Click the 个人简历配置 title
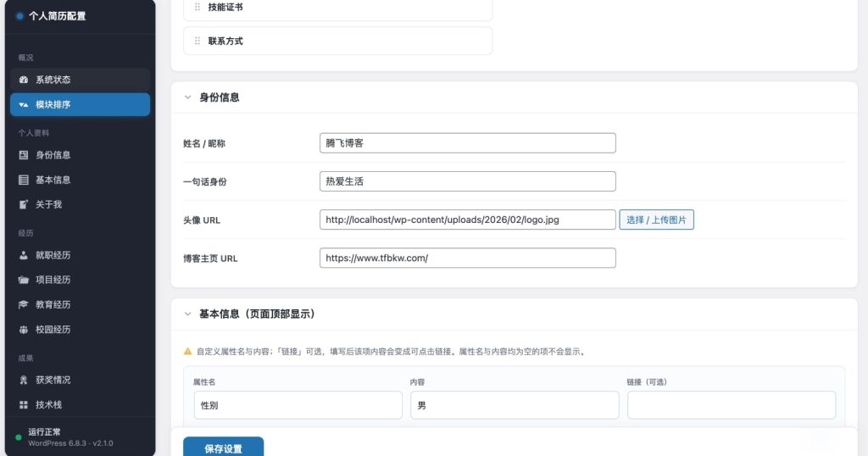This screenshot has width=868, height=456. (57, 16)
